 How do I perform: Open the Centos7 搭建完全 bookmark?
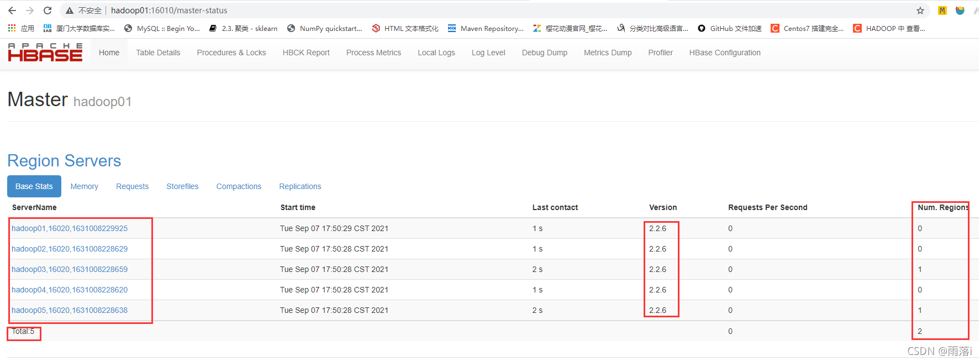tap(808, 28)
